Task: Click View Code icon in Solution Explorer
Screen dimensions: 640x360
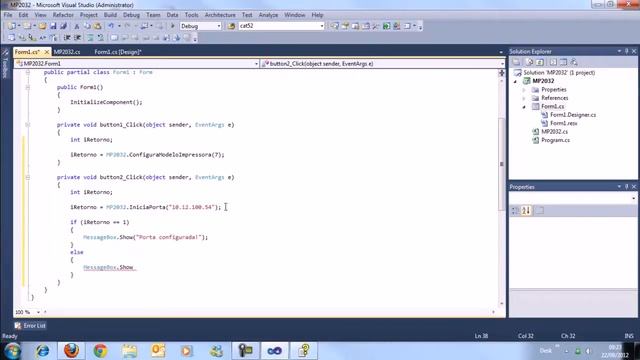Action: coord(553,62)
